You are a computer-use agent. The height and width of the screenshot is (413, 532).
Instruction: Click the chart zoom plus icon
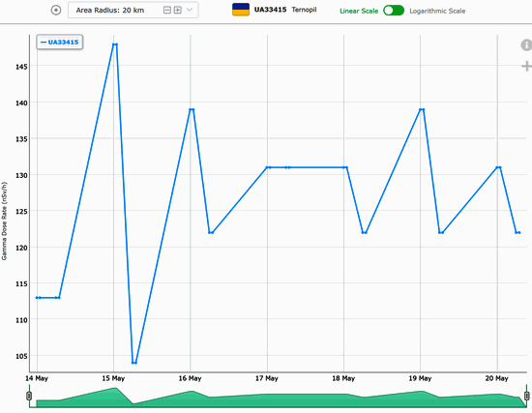(526, 66)
